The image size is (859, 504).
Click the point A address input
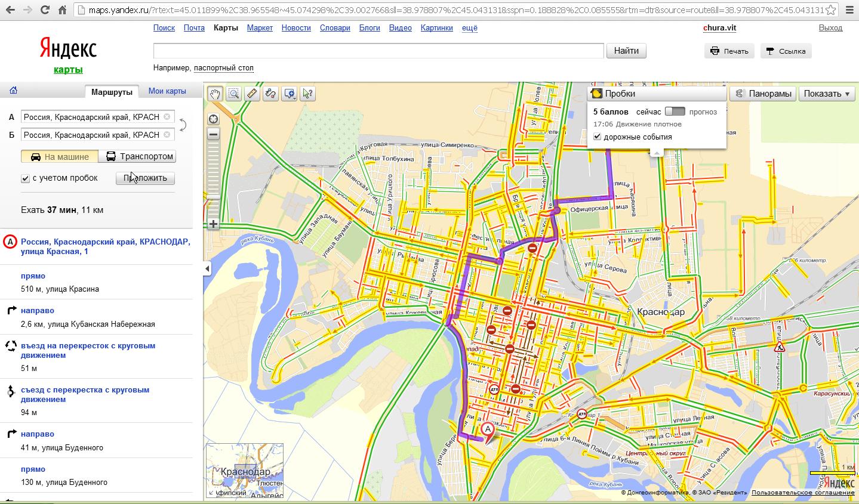91,117
